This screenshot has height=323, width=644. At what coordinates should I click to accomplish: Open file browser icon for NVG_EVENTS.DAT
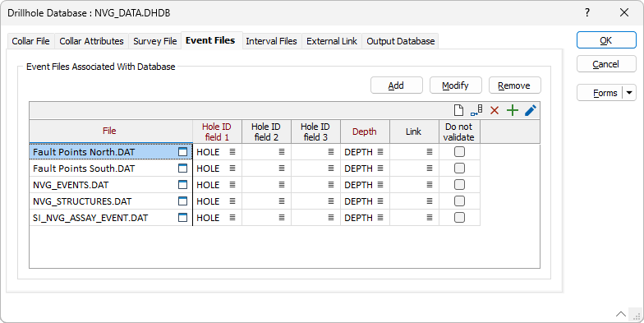(182, 185)
